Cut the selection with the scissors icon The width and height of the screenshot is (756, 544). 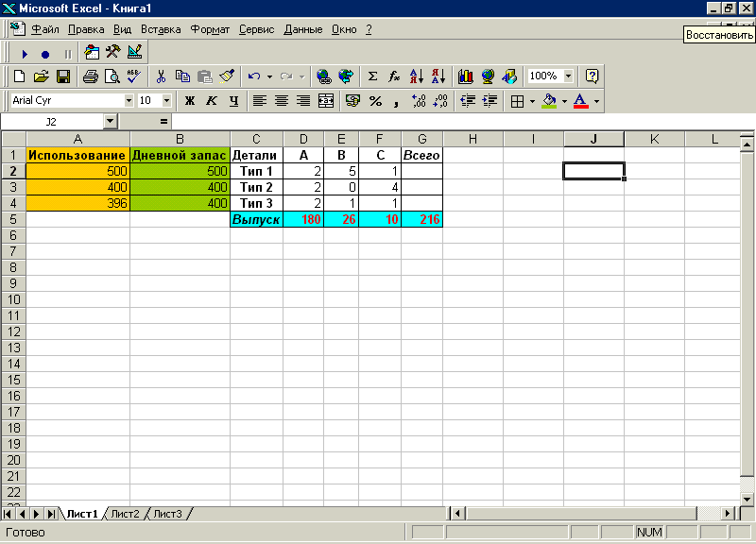tap(161, 76)
